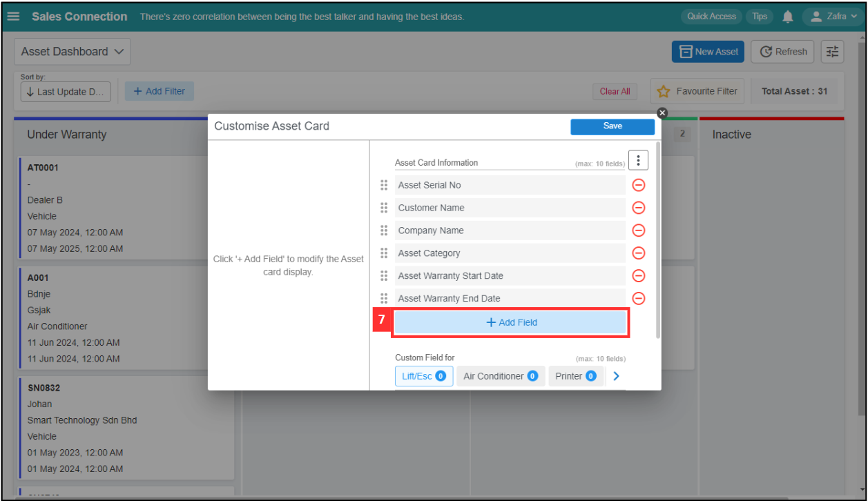
Task: Select the Asset Category field row
Action: (x=510, y=253)
